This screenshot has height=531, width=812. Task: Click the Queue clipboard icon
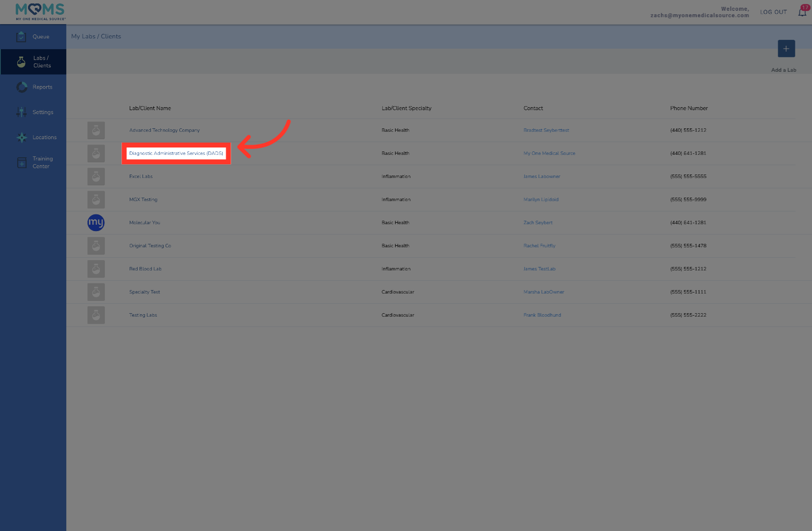click(21, 37)
